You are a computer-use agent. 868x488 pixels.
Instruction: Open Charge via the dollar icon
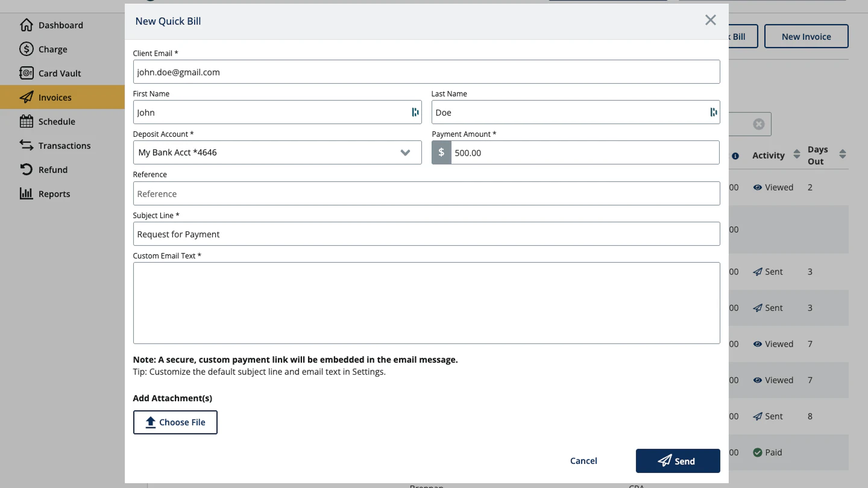tap(26, 49)
